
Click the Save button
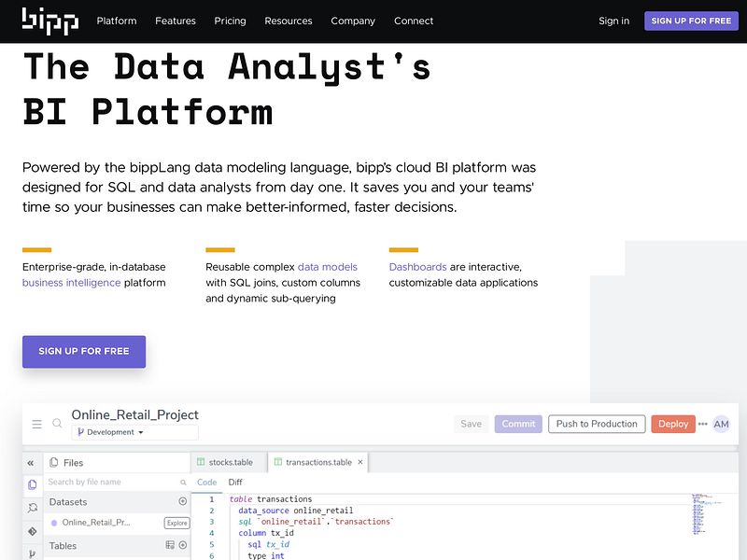(x=471, y=424)
